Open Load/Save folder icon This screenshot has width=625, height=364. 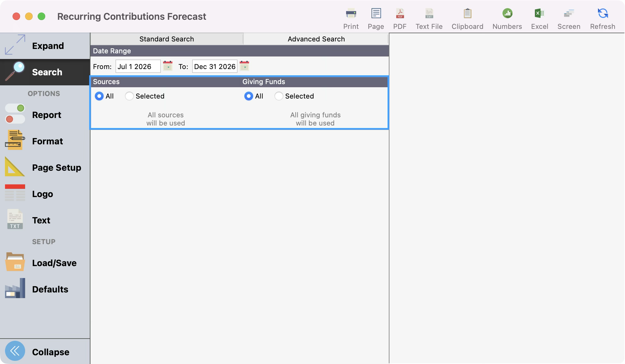coord(15,262)
